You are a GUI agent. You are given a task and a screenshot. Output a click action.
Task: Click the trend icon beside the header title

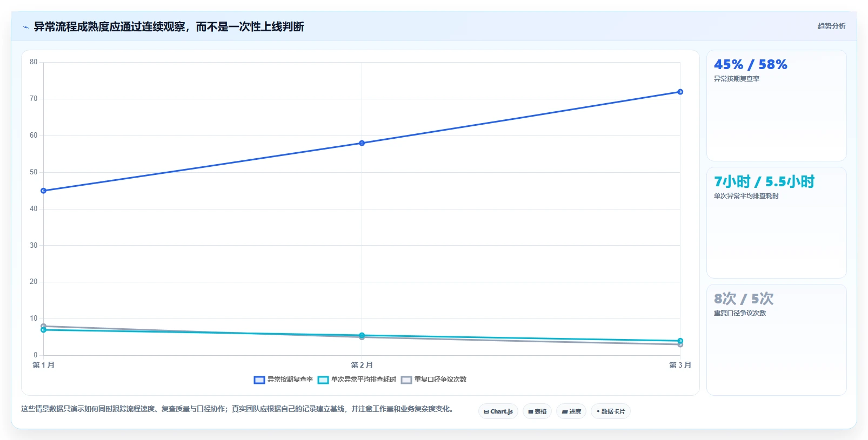[x=25, y=26]
